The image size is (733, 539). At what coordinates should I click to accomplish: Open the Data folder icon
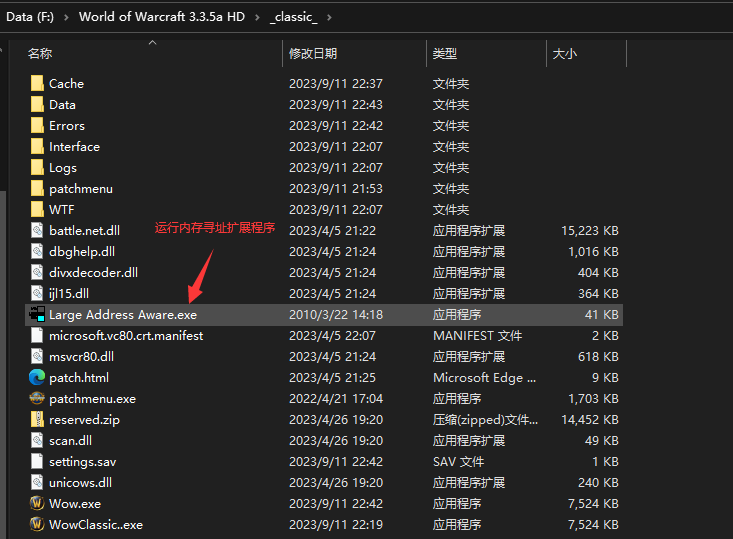[x=37, y=105]
